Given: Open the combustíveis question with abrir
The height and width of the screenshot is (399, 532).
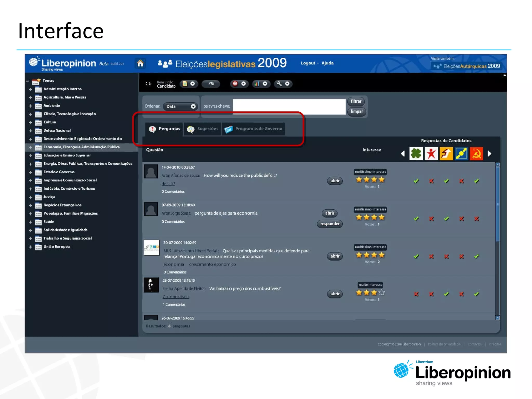Looking at the screenshot, I should pos(335,294).
